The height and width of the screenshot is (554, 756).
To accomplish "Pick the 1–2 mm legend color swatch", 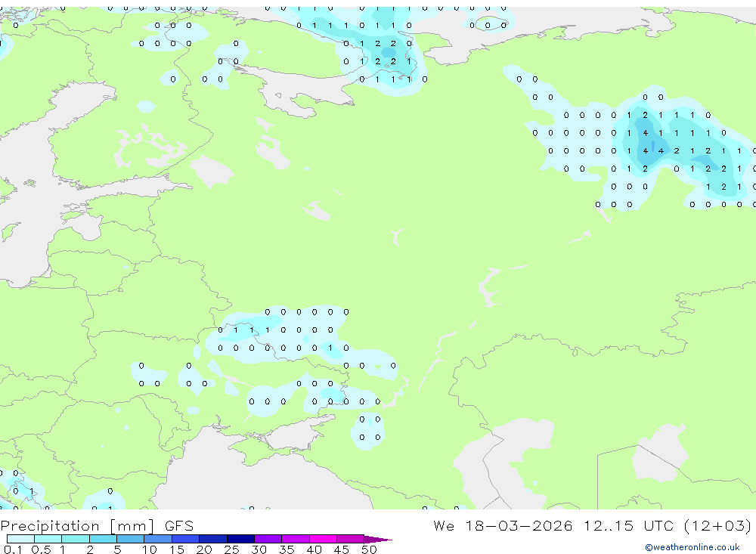I will click(x=76, y=539).
